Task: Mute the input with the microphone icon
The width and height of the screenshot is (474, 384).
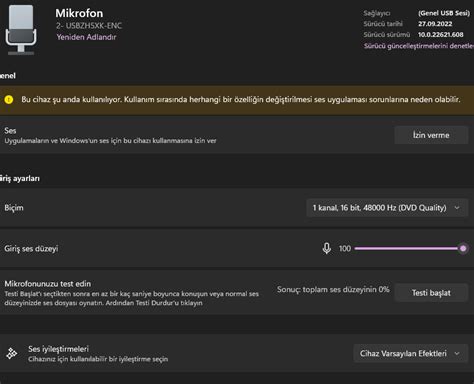Action: click(x=327, y=248)
